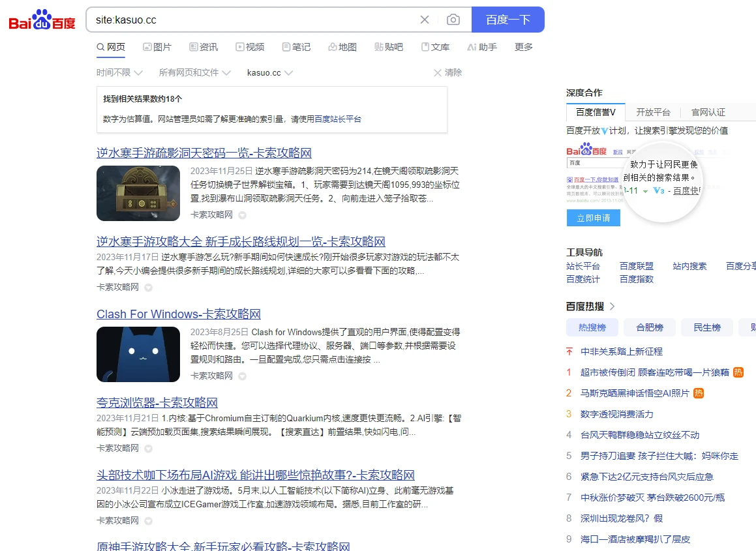The image size is (756, 551).
Task: Switch to the 图片 tab
Action: tap(157, 47)
